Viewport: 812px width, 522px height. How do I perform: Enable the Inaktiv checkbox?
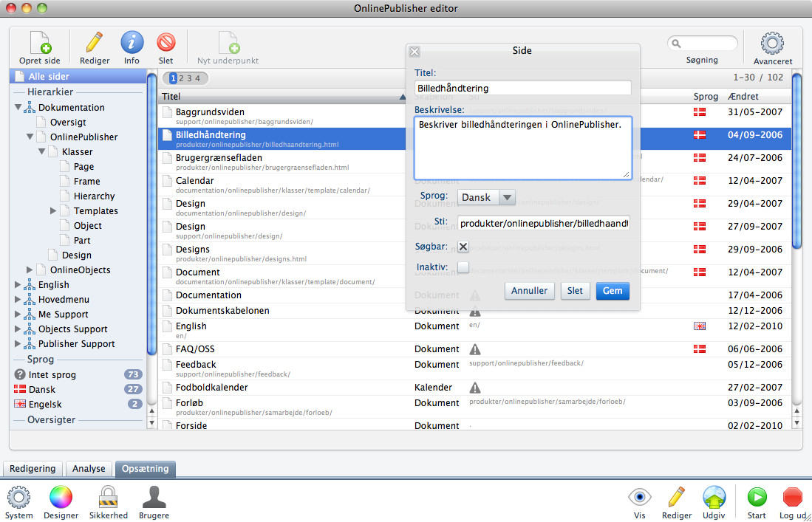tap(463, 267)
